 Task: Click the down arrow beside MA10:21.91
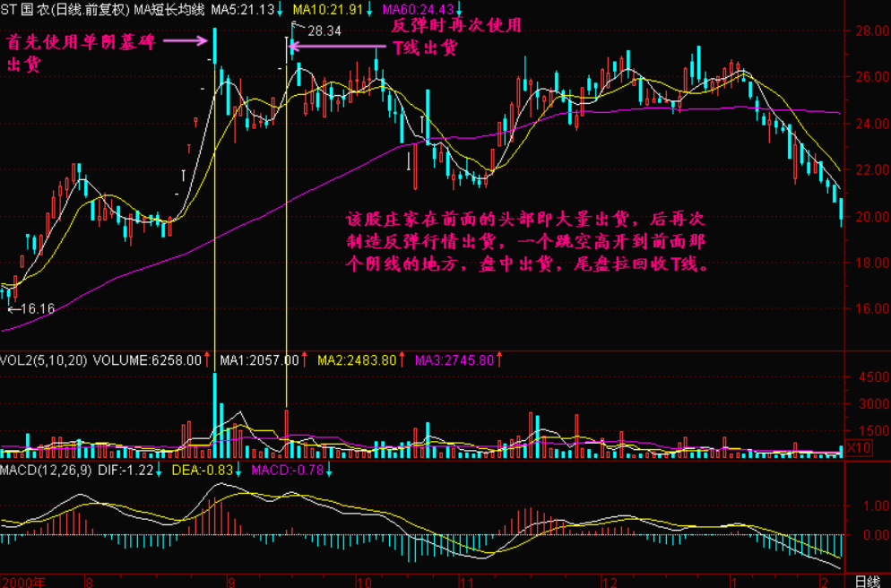369,9
